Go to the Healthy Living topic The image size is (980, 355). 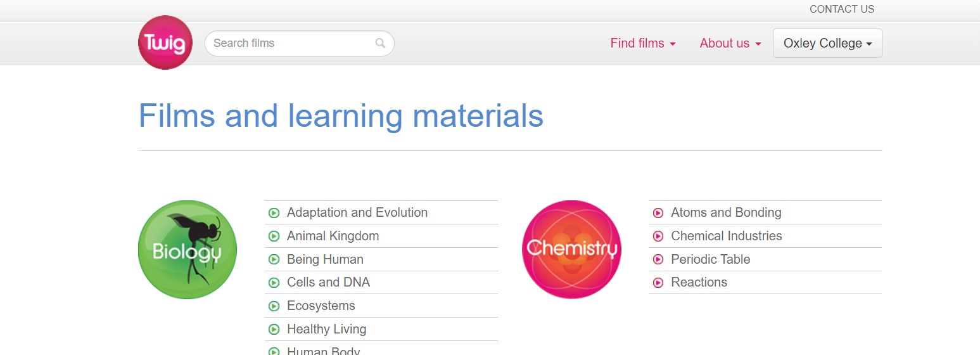[326, 329]
